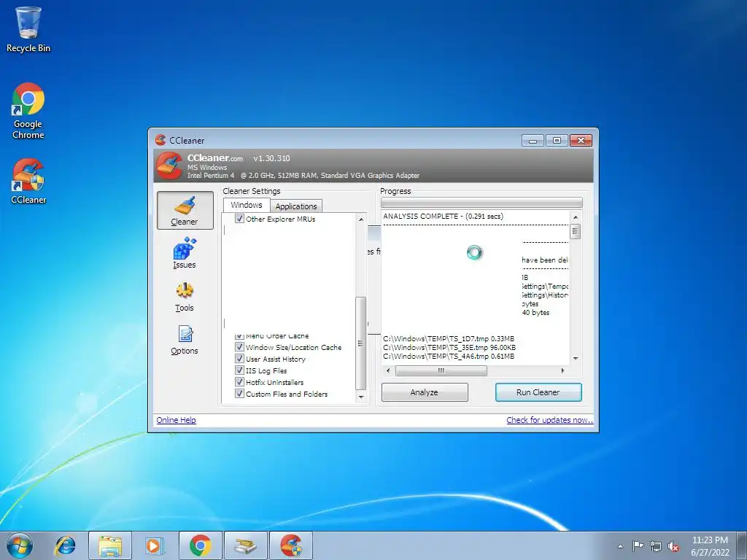Maximize the CCleaner window

(x=557, y=141)
